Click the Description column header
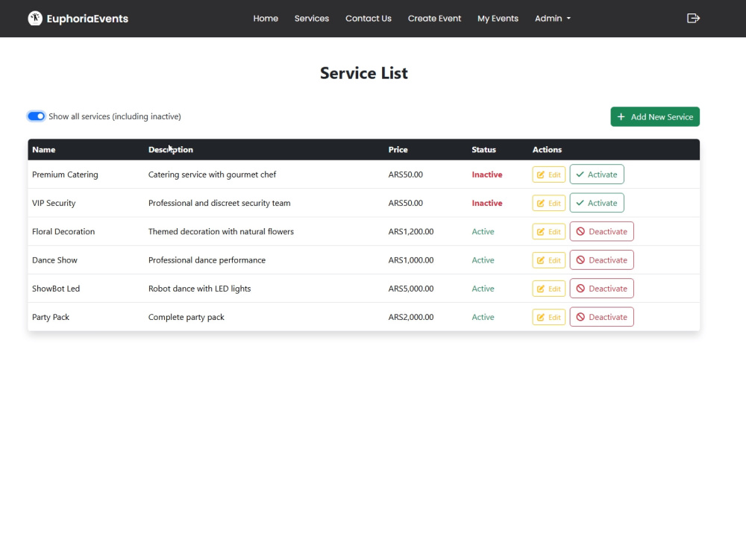Viewport: 746px width, 560px height. 171,149
